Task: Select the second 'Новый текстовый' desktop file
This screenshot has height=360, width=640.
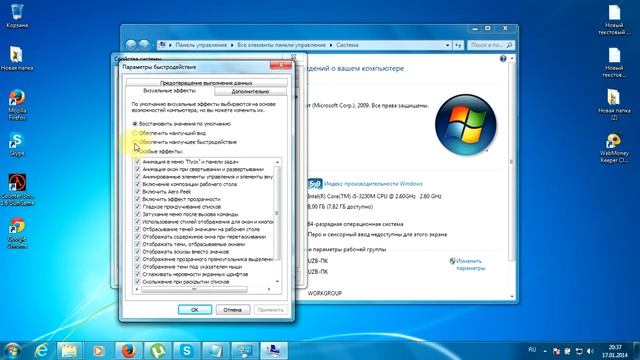Action: 614,62
